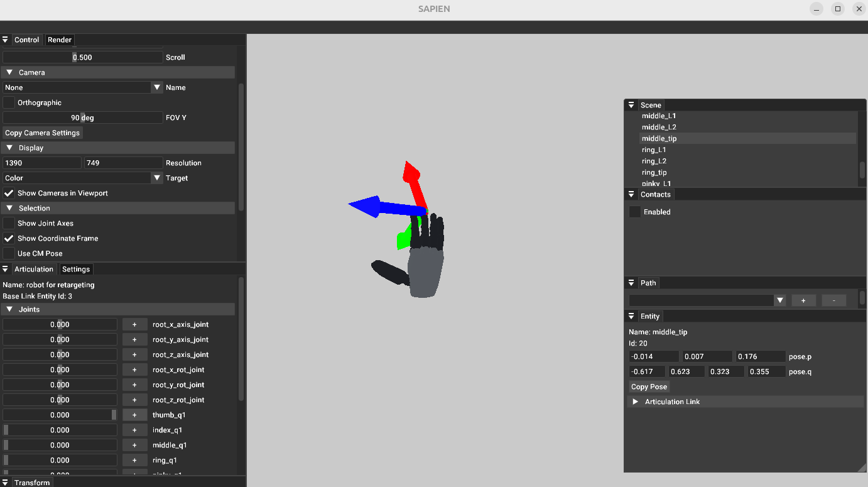The width and height of the screenshot is (868, 487).
Task: Click the green axis arrow gizmo
Action: pos(404,239)
